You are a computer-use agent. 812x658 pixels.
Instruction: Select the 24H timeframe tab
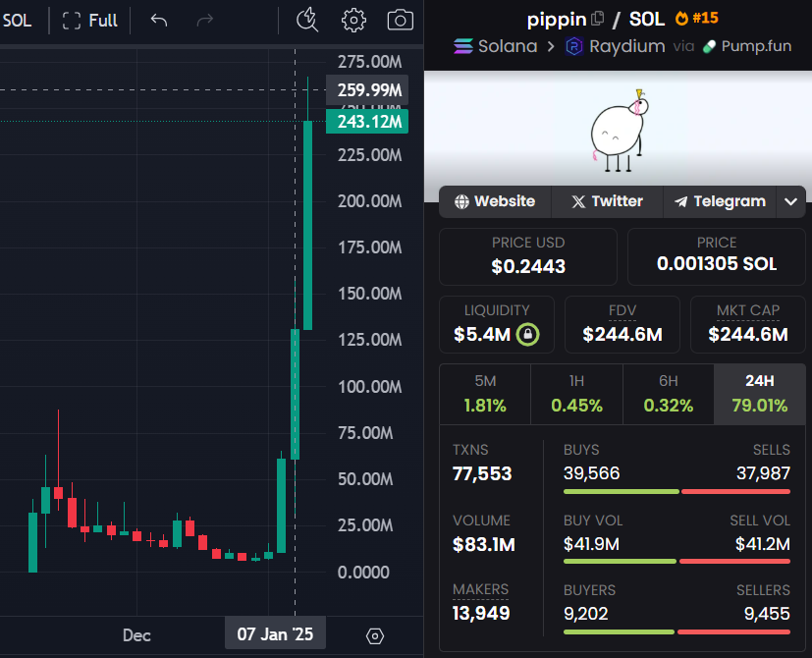tap(760, 394)
